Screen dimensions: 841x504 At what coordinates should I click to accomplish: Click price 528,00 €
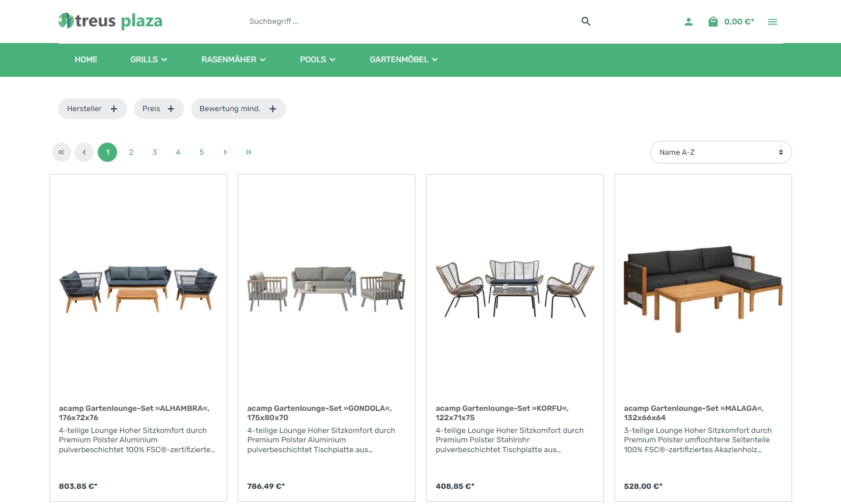(x=643, y=486)
